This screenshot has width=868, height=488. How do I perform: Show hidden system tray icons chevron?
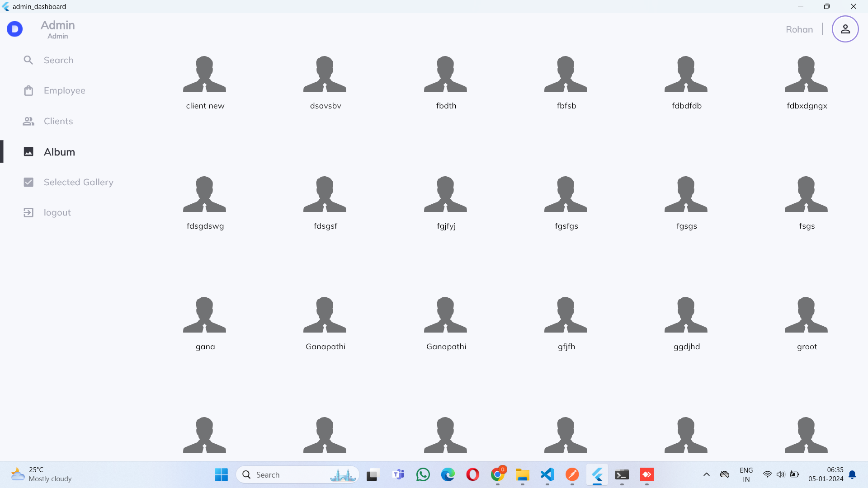tap(706, 474)
